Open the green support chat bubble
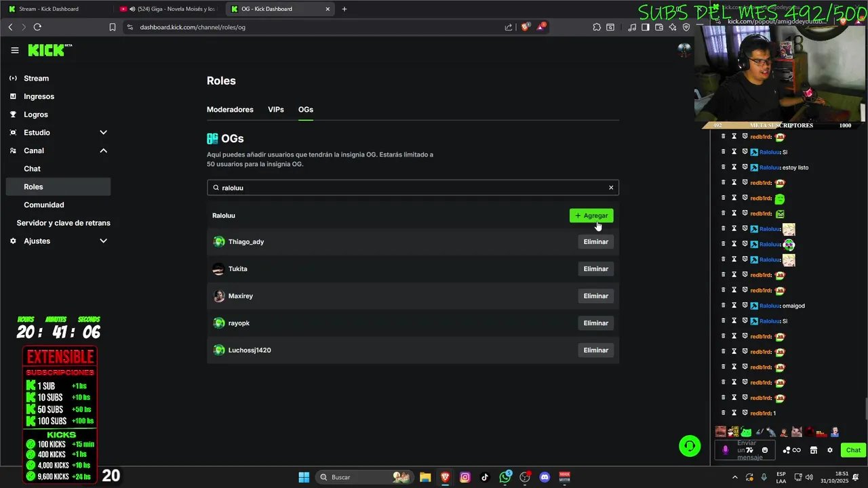This screenshot has height=488, width=868. 690,446
